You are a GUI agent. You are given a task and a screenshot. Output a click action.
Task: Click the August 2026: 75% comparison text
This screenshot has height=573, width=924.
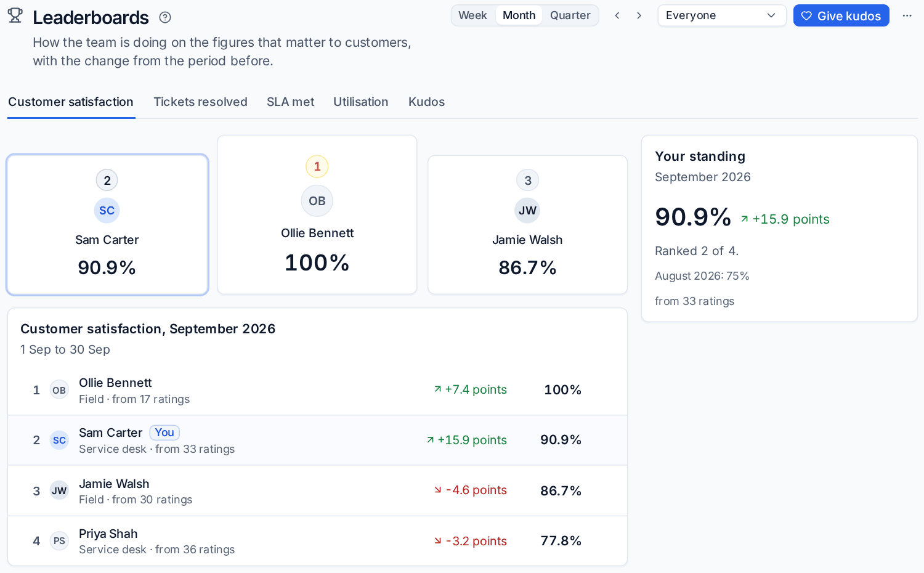coord(702,276)
